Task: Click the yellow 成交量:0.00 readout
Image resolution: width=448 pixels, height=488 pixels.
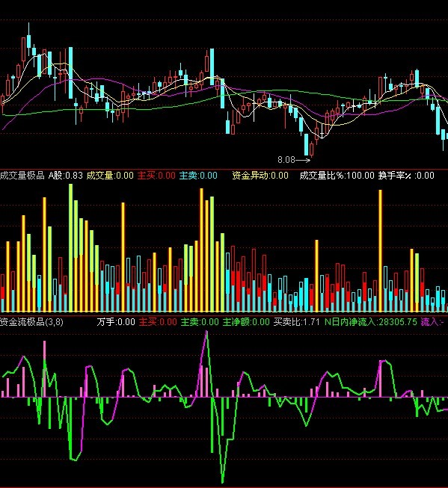Action: click(110, 176)
